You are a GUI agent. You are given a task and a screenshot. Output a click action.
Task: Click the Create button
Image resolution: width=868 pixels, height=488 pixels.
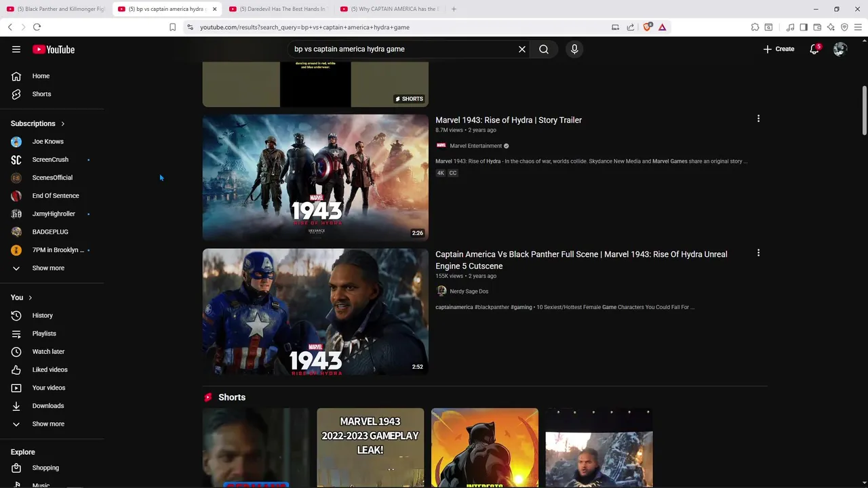click(778, 49)
